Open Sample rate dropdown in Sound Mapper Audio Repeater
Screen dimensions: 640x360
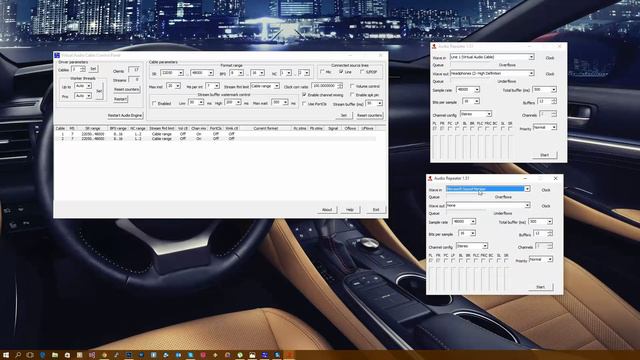[x=464, y=221]
